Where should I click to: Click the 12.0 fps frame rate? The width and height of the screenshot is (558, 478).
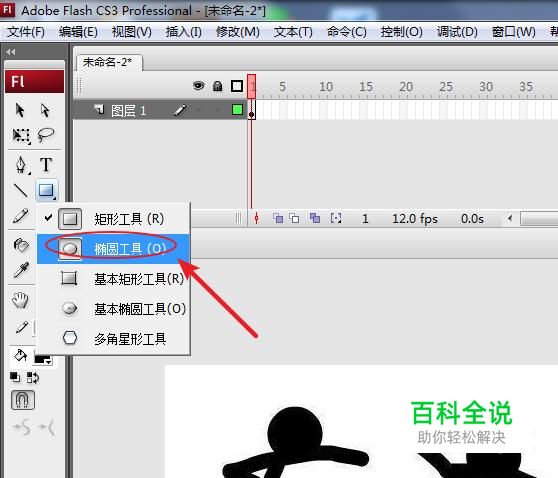click(415, 219)
